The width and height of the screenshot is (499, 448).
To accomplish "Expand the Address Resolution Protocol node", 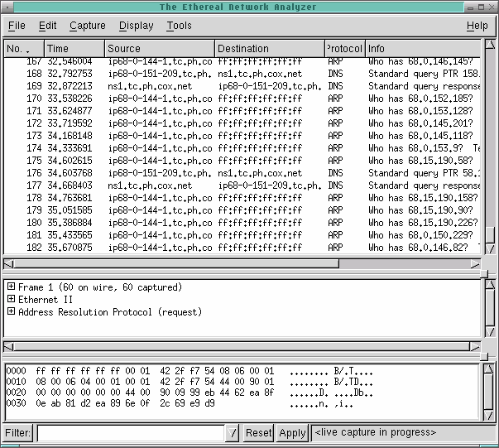I will click(11, 311).
